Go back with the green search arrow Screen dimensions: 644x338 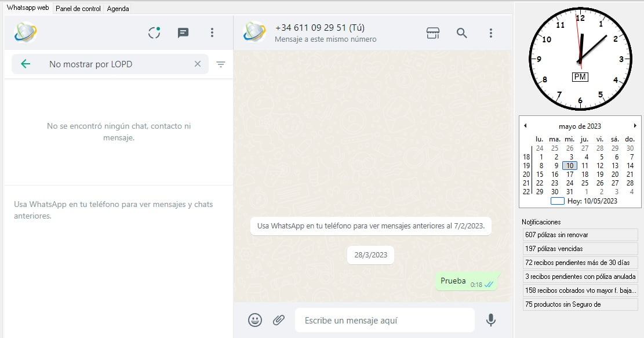[x=26, y=64]
